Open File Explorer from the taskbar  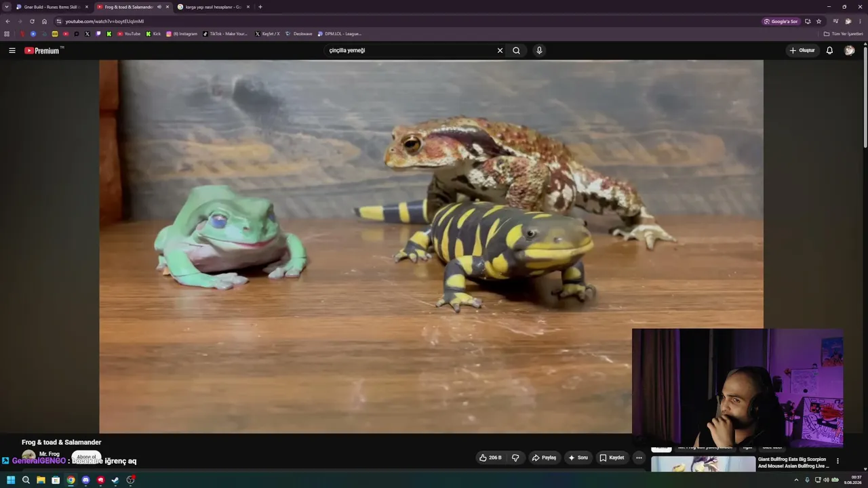pos(41,480)
